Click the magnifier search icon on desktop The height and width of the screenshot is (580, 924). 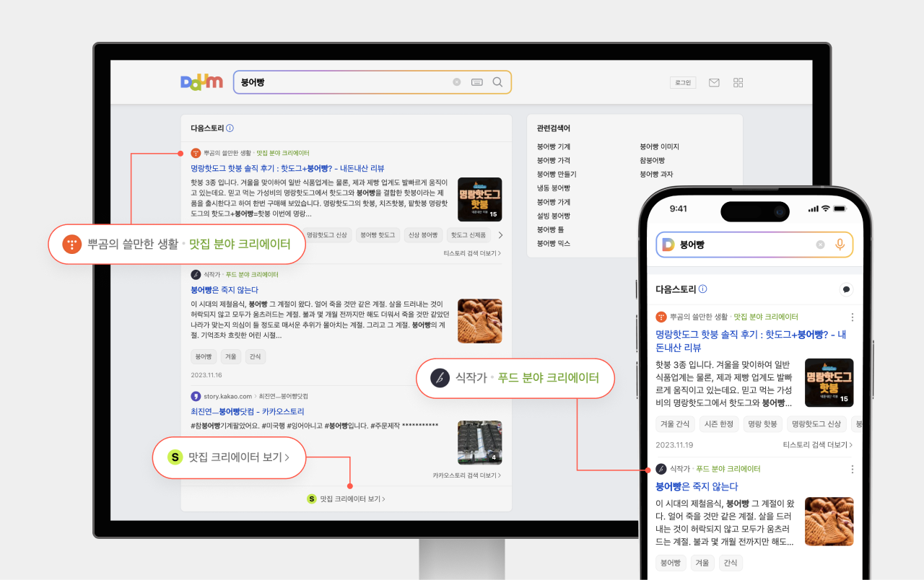(497, 82)
